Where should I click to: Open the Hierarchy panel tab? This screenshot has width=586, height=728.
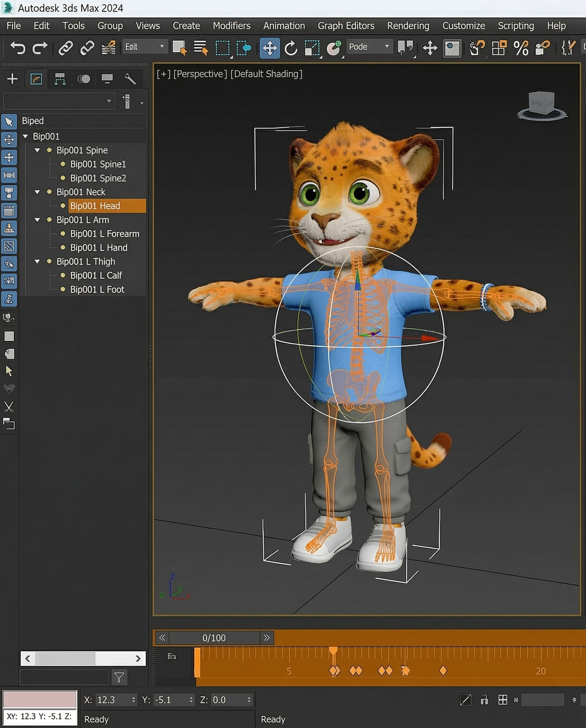pos(60,79)
